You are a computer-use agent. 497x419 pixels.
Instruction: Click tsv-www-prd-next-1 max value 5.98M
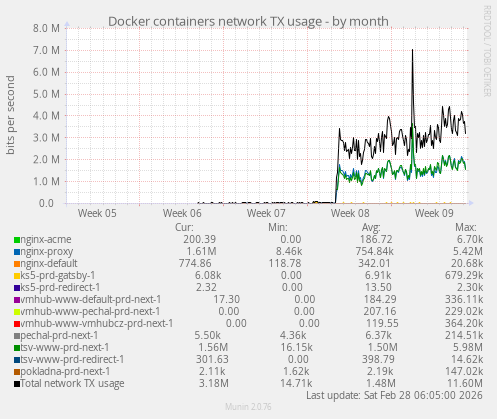468,348
